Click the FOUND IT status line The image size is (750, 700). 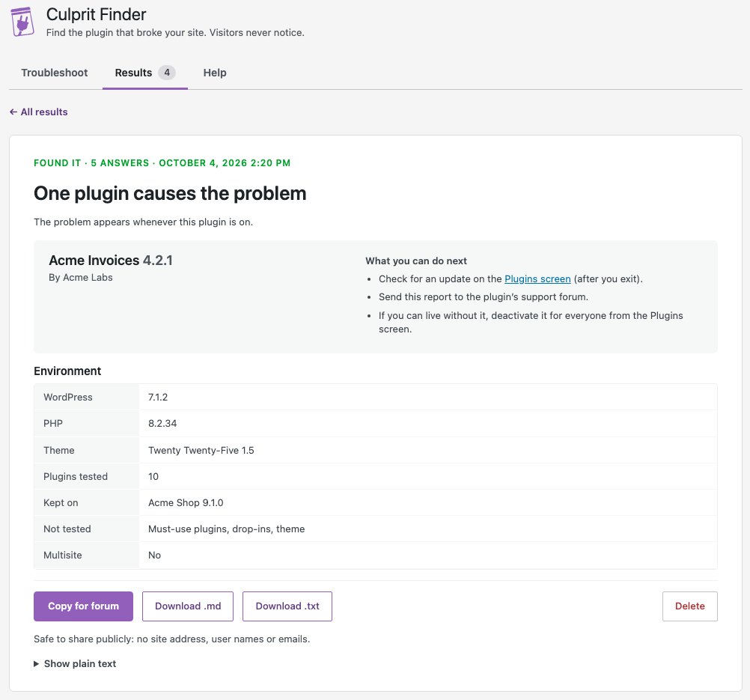[162, 162]
